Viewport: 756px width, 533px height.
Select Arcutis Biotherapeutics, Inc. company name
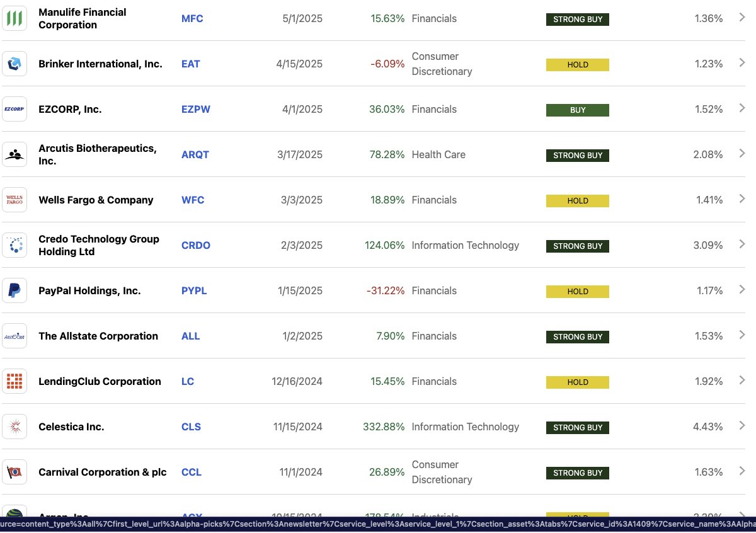click(x=98, y=154)
